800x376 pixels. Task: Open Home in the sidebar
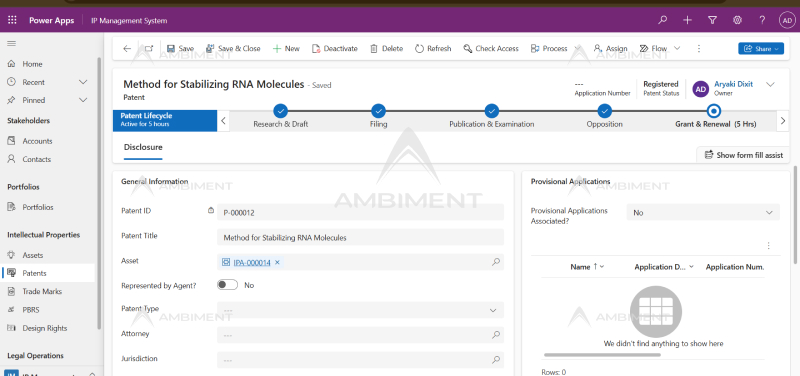tap(32, 64)
